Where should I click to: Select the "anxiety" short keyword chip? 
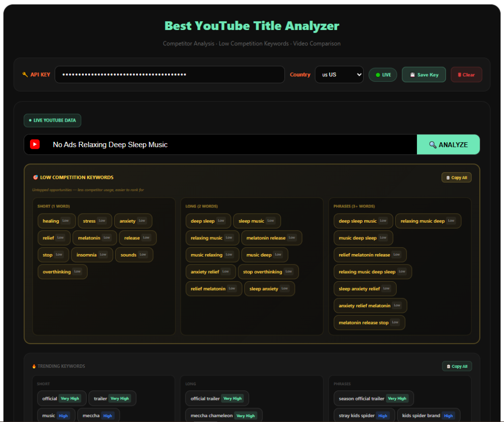pyautogui.click(x=133, y=221)
